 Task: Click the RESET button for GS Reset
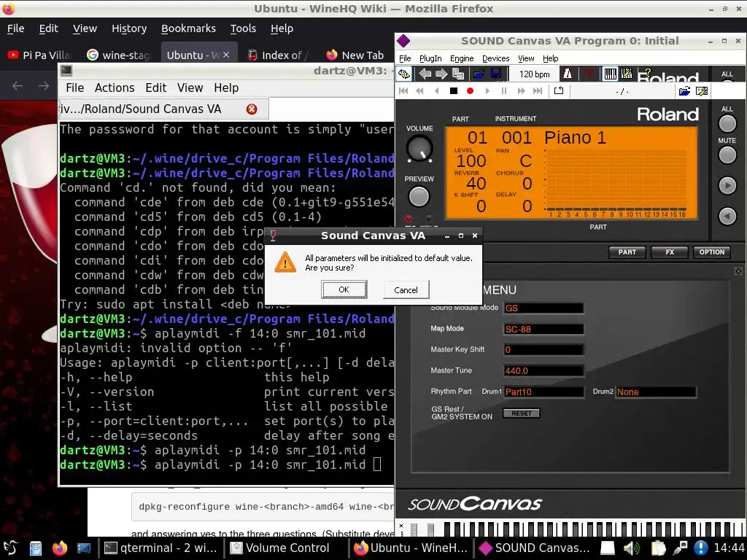pyautogui.click(x=521, y=413)
